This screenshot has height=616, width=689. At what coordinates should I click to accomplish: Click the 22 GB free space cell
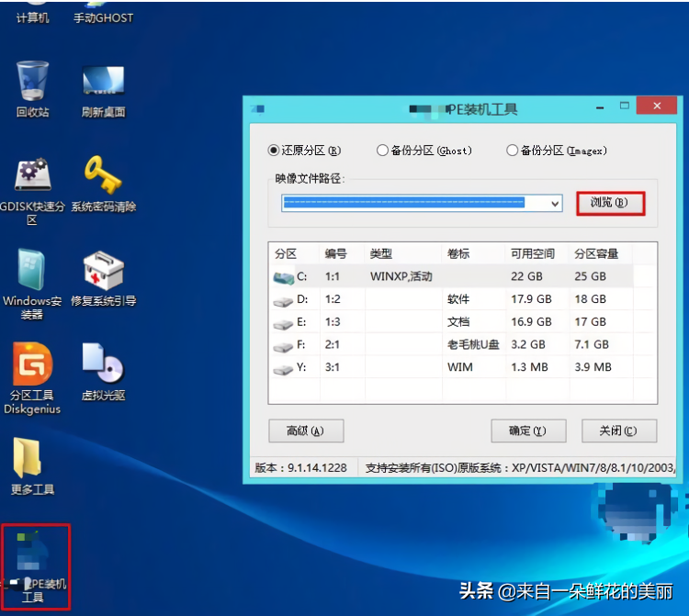coord(526,276)
